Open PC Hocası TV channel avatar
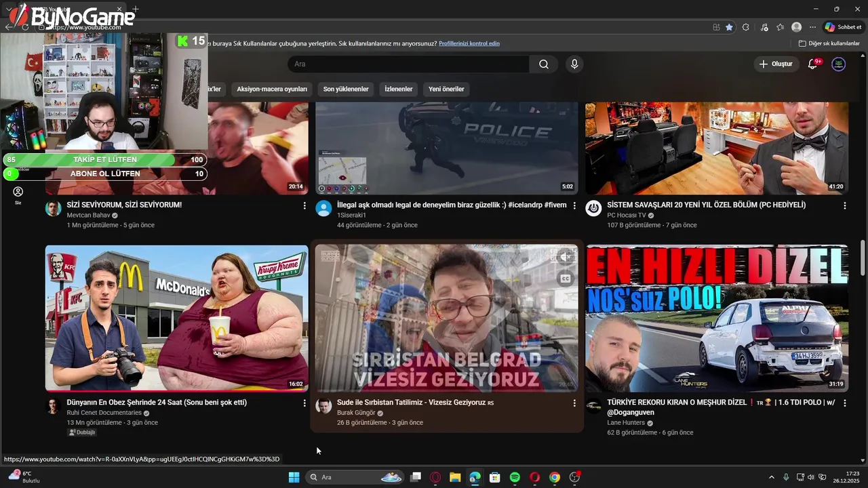Screen dimensions: 868x488 pos(593,209)
